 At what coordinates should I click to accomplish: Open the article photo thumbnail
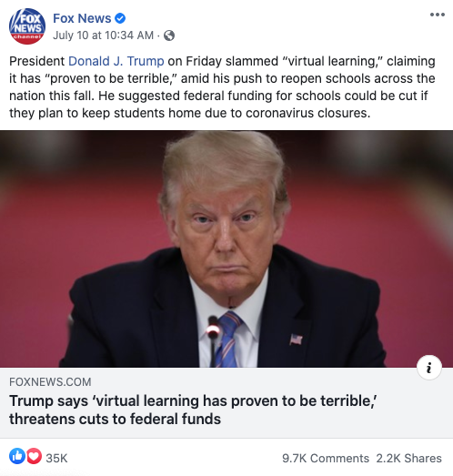click(226, 249)
